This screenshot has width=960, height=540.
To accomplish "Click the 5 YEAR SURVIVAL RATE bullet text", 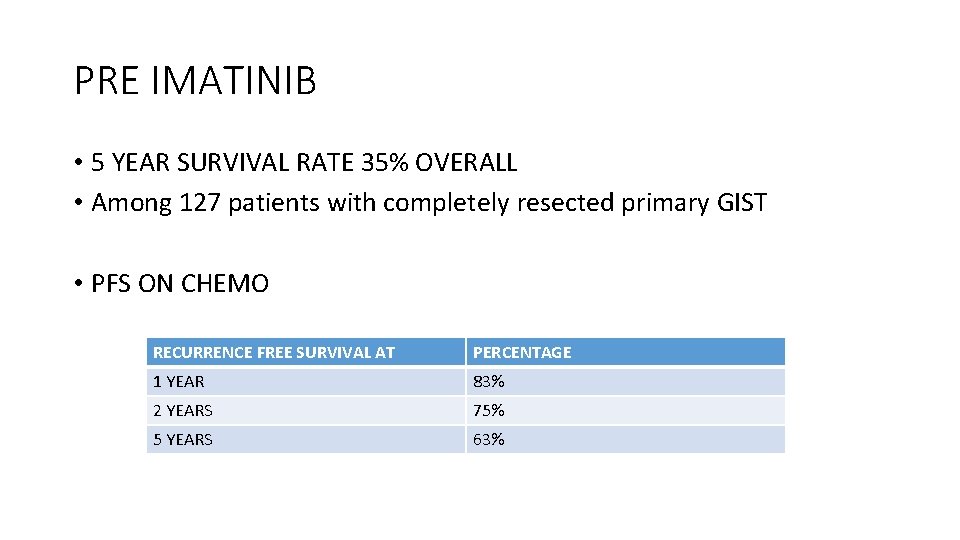I will point(304,162).
